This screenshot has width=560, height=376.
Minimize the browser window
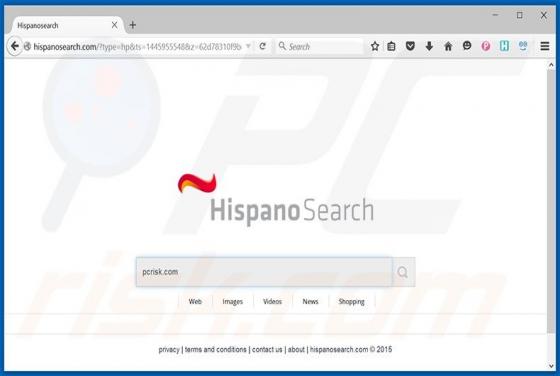pos(495,15)
